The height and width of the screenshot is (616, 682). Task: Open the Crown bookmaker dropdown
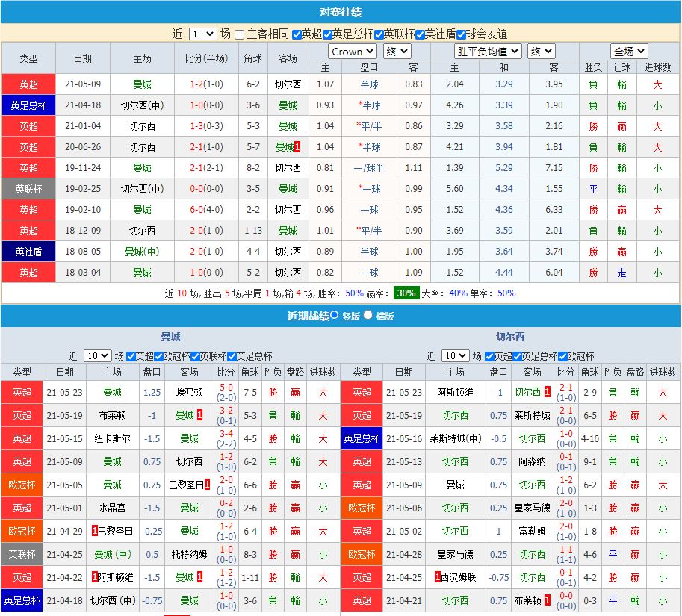353,52
